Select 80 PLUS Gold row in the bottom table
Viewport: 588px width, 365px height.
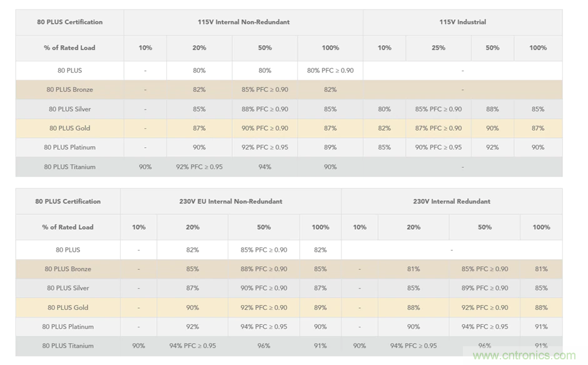[x=68, y=307]
